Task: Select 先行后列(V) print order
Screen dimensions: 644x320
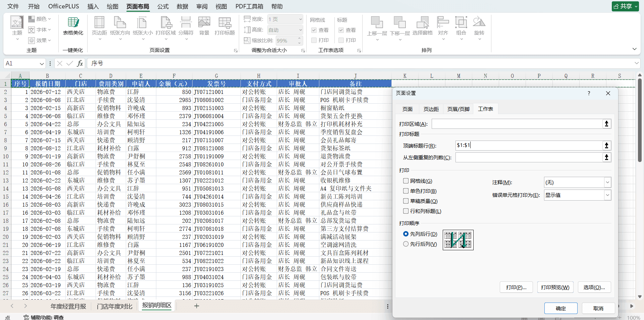Action: tap(406, 244)
